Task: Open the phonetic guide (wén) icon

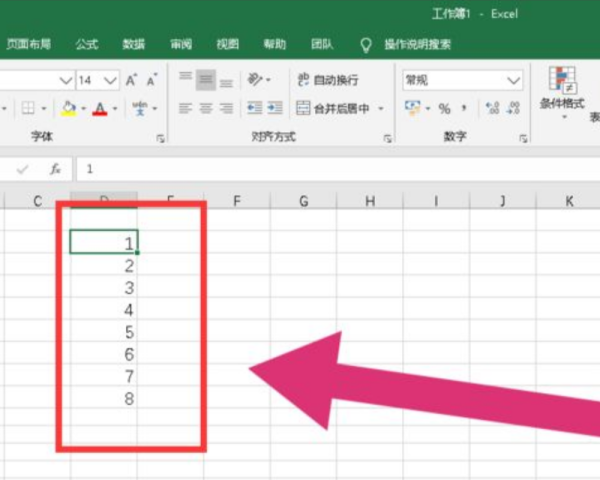Action: pyautogui.click(x=140, y=108)
